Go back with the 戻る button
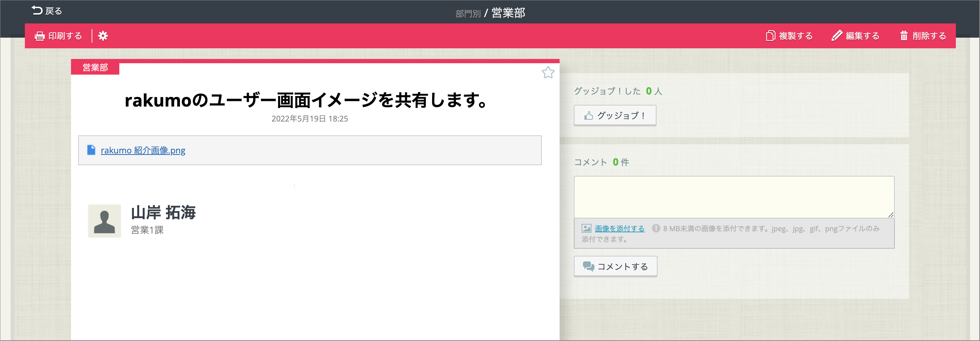The height and width of the screenshot is (341, 980). click(47, 11)
